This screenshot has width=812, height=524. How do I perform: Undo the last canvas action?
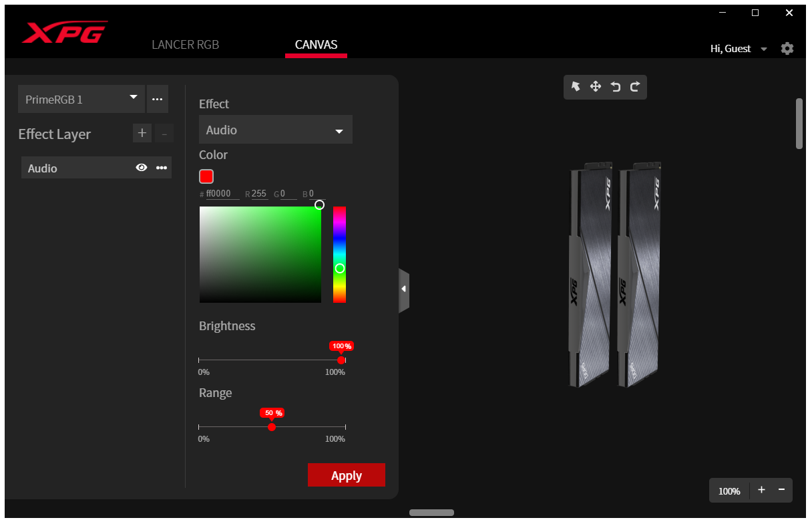click(x=615, y=86)
